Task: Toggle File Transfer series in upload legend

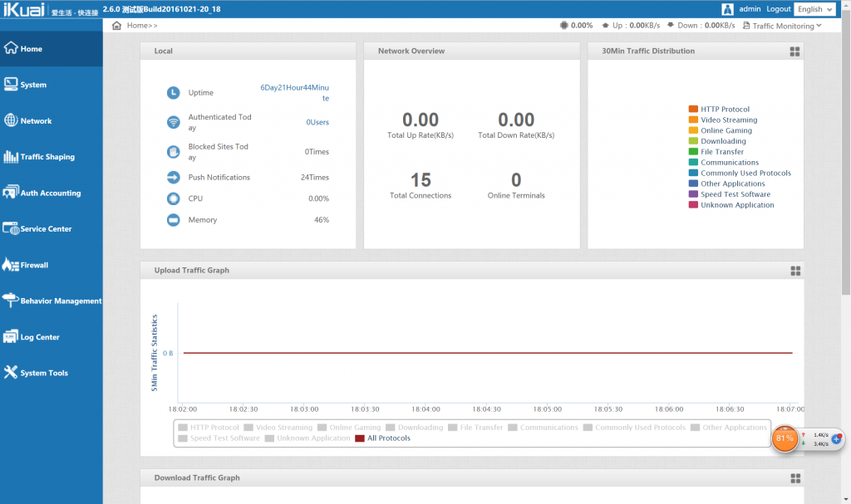Action: 476,428
